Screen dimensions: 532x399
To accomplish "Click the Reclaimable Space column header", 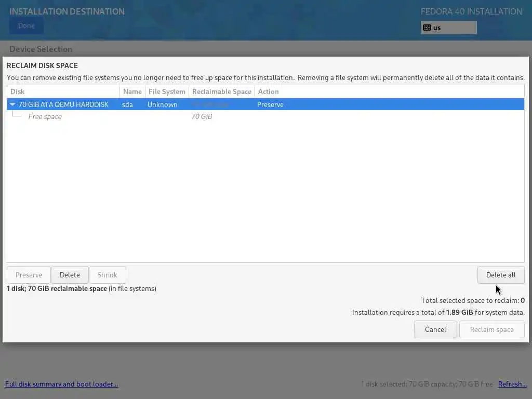I will tap(221, 91).
